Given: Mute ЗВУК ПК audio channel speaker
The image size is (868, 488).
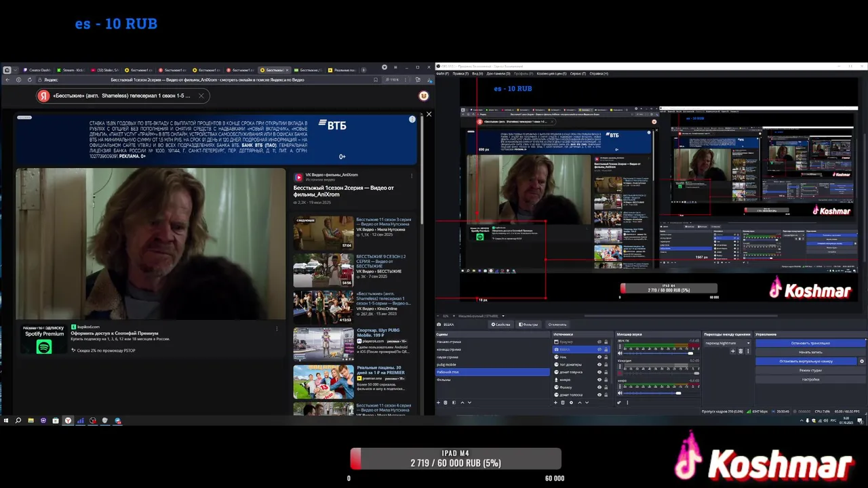Looking at the screenshot, I should point(620,353).
